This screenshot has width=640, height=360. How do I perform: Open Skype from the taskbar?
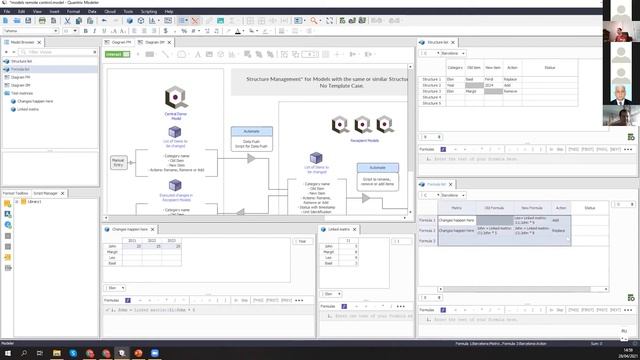coord(73,353)
